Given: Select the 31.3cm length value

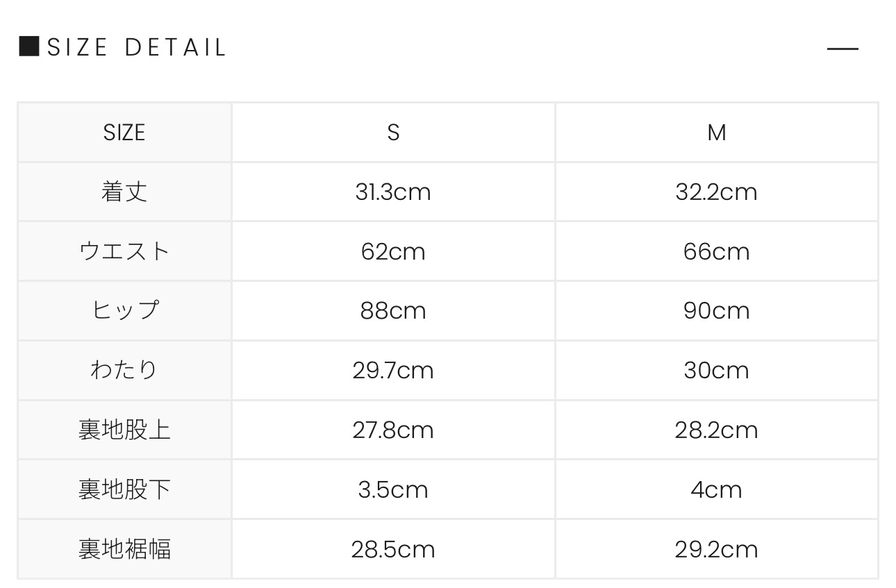Looking at the screenshot, I should click(x=393, y=192).
